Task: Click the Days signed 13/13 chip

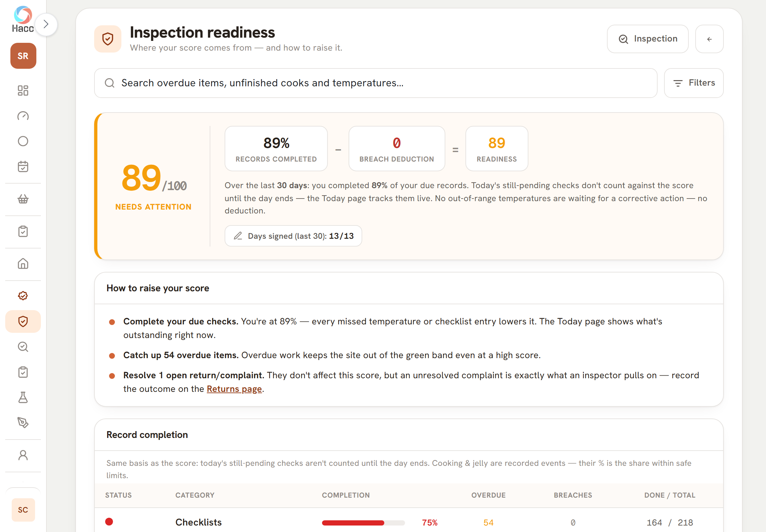Action: tap(293, 236)
